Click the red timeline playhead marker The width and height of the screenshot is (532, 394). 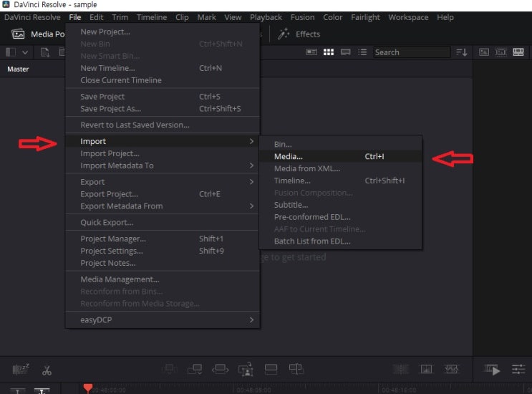pyautogui.click(x=88, y=388)
